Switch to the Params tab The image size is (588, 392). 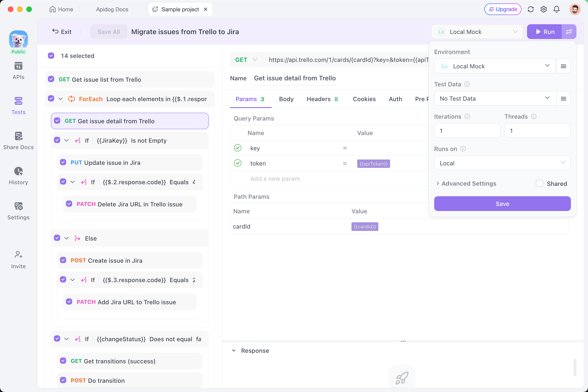pyautogui.click(x=250, y=99)
